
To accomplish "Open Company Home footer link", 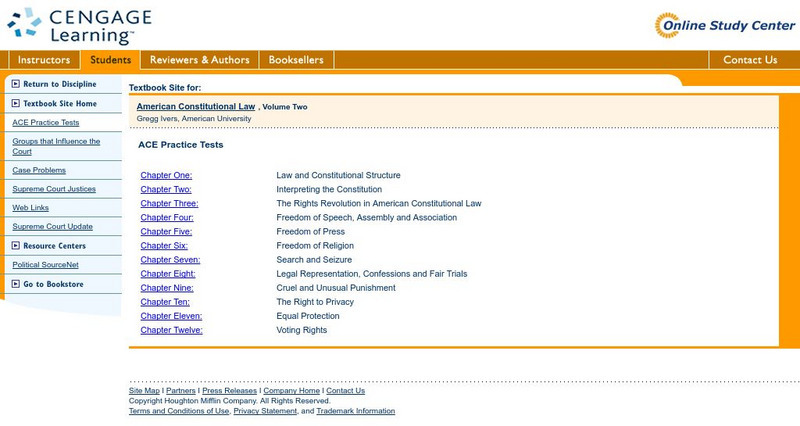I will [291, 390].
